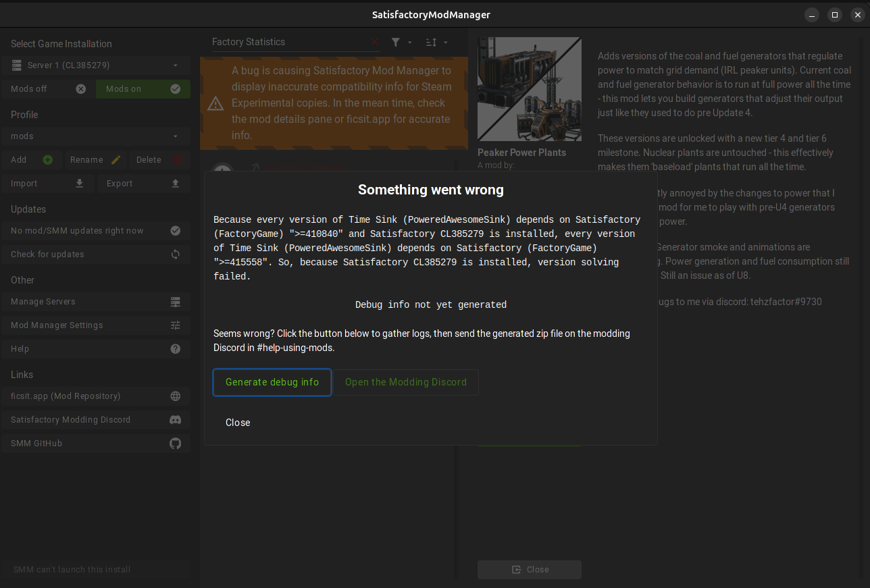Image resolution: width=870 pixels, height=588 pixels.
Task: Click the question mark icon beside Help
Action: click(x=176, y=349)
